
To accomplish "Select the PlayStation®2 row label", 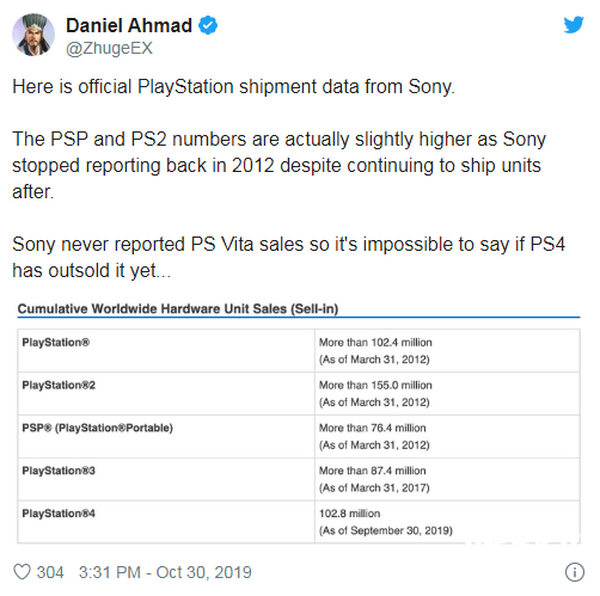I will click(x=59, y=385).
